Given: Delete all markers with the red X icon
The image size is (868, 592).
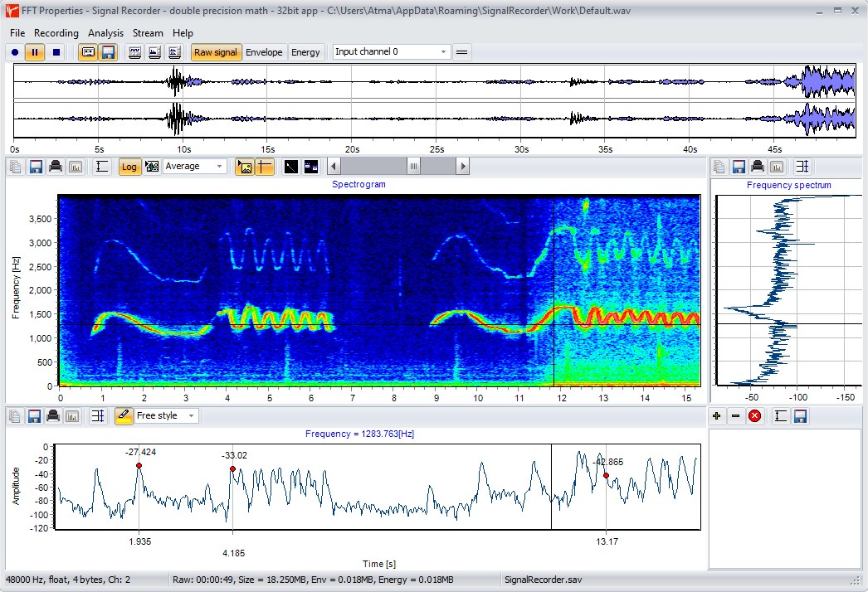Looking at the screenshot, I should 754,416.
